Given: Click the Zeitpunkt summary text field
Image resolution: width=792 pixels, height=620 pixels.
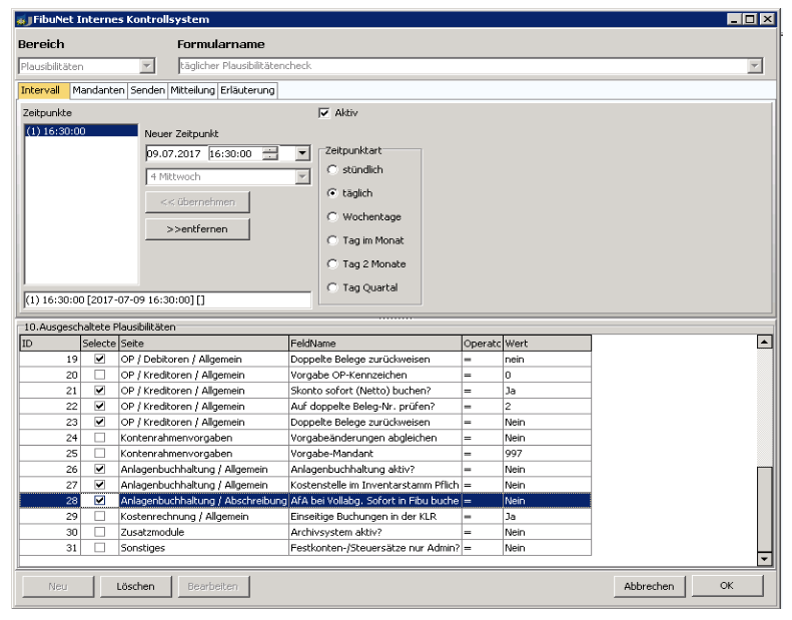Looking at the screenshot, I should 167,300.
